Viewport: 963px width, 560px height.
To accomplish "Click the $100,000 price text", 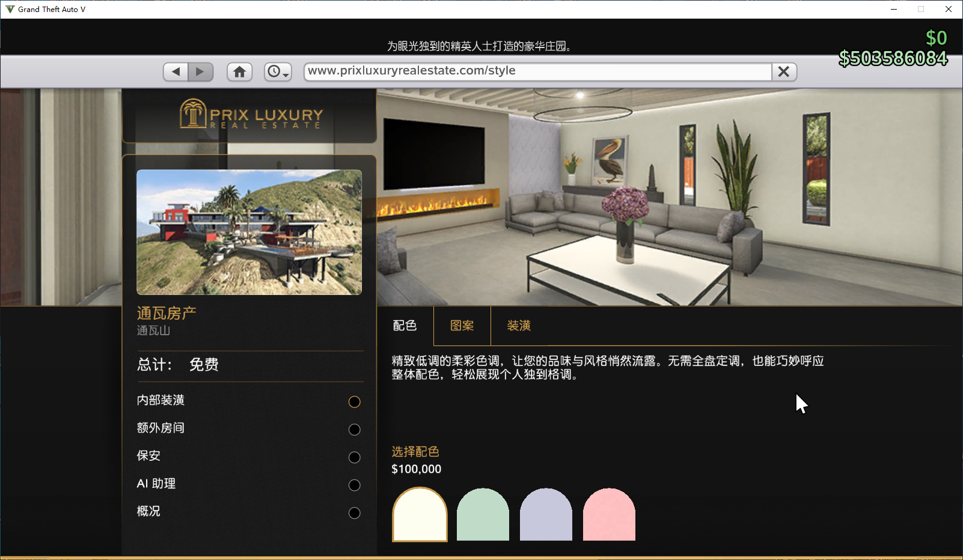I will coord(416,469).
